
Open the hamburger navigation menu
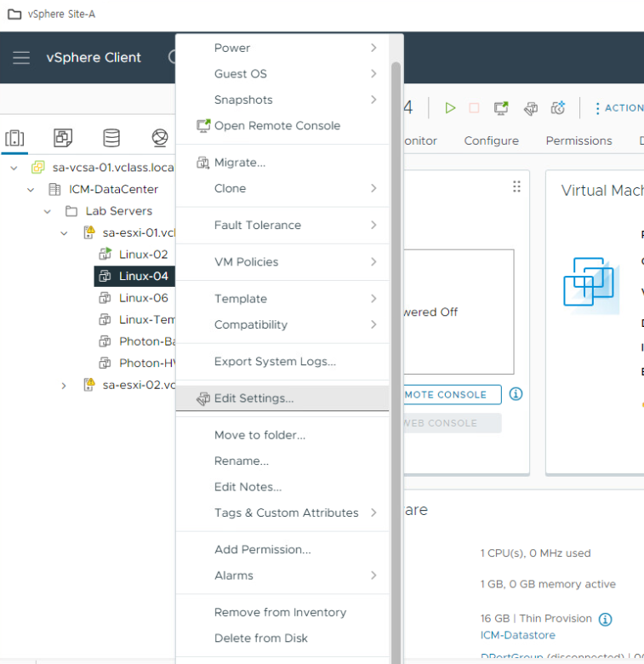tap(21, 58)
